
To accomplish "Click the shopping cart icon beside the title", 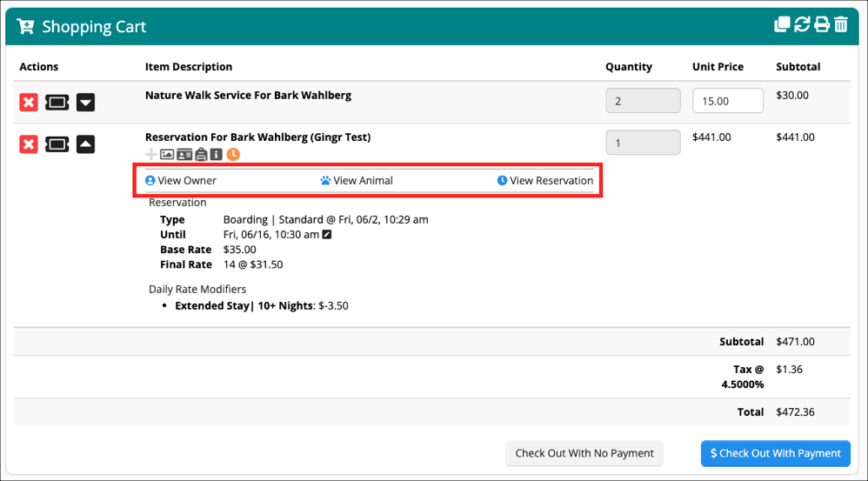I will point(25,26).
